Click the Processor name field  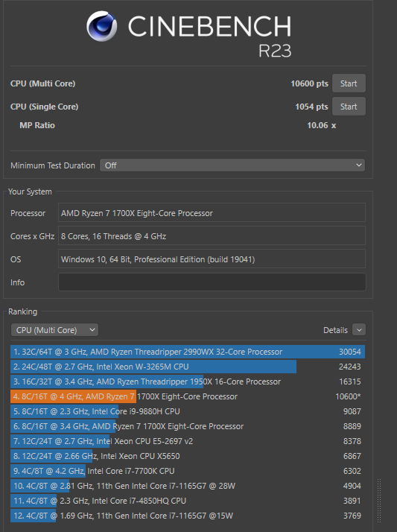(212, 213)
